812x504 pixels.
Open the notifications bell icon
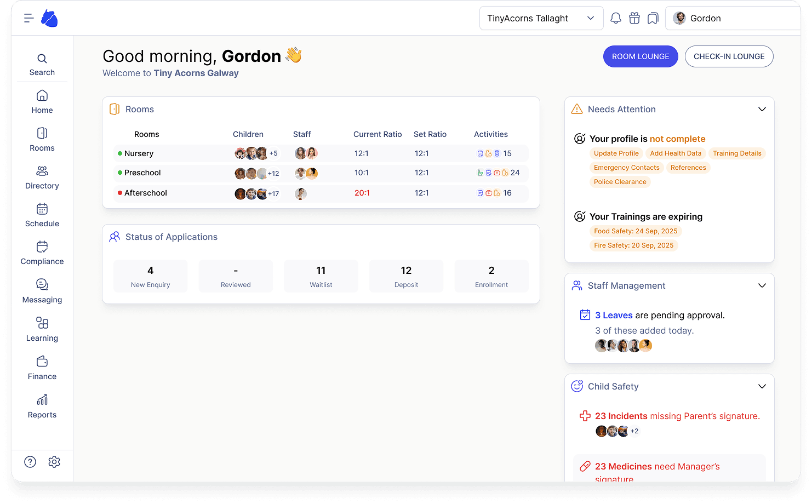pos(616,18)
